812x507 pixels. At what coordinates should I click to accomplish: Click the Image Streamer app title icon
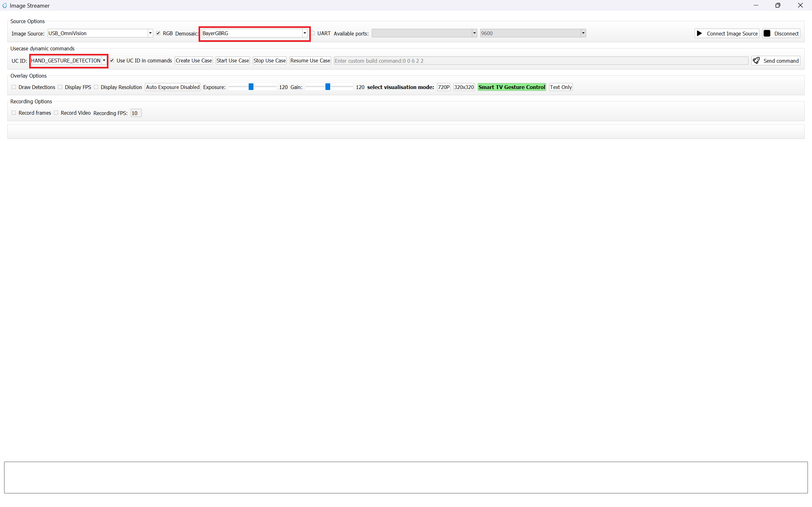(4, 6)
